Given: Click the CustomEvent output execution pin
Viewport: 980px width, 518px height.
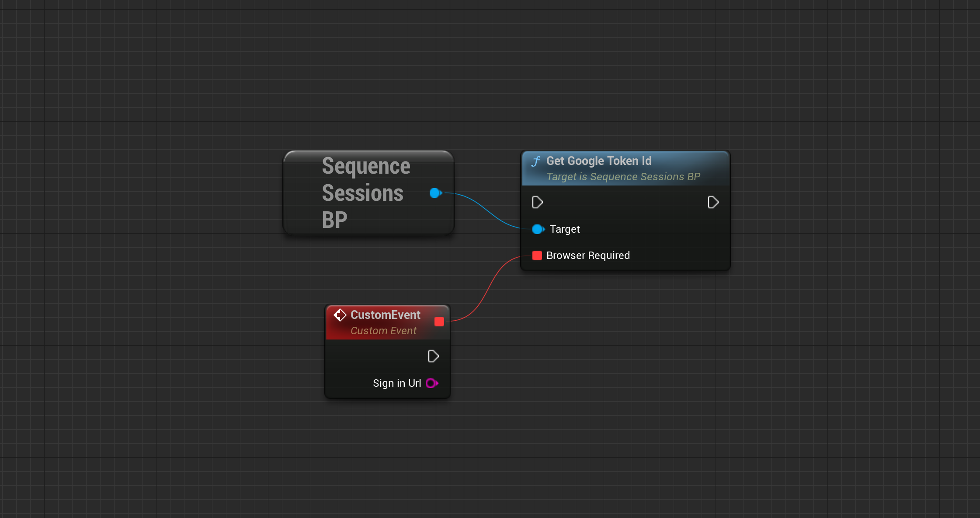Looking at the screenshot, I should [433, 356].
